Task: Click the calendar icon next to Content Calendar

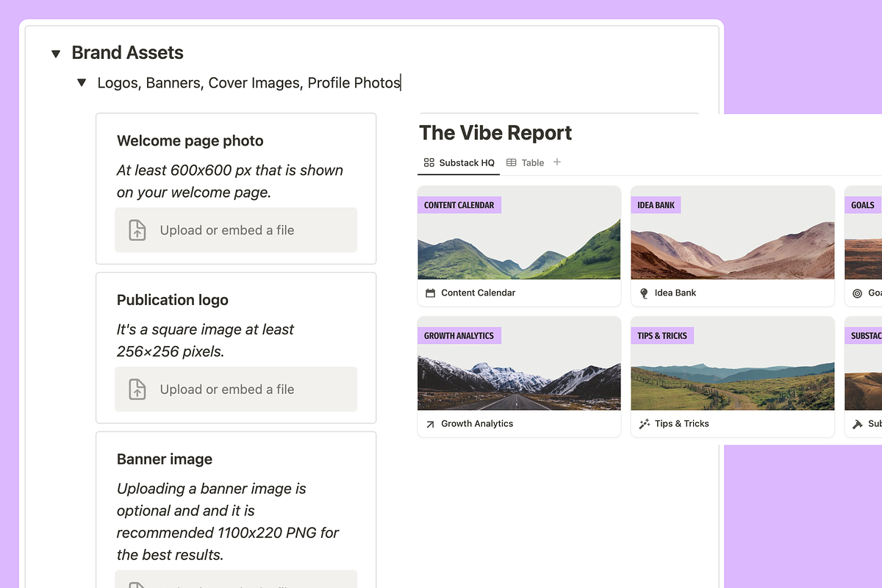Action: point(431,293)
